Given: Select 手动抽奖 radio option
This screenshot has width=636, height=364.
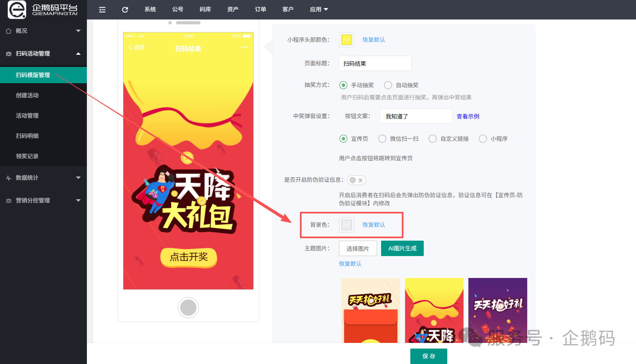Looking at the screenshot, I should point(343,85).
